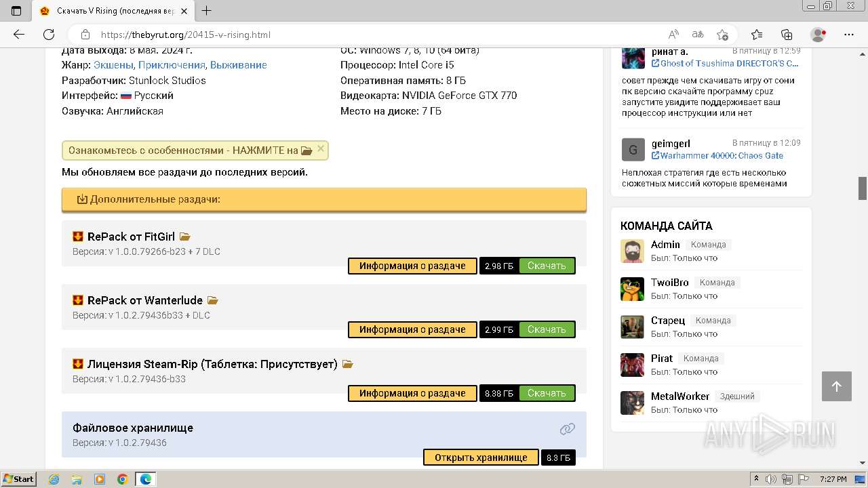This screenshot has width=868, height=488.
Task: Open the Выживание genre link
Action: (x=239, y=65)
